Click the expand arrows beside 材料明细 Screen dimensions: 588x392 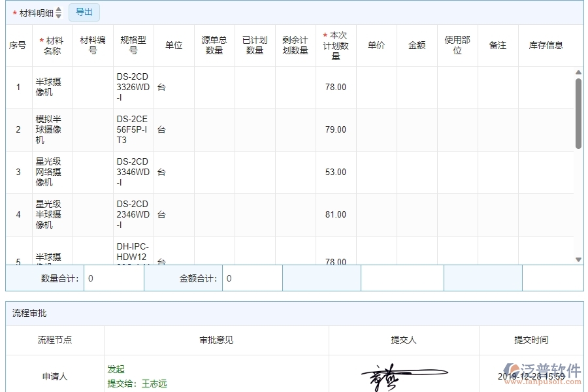pyautogui.click(x=59, y=13)
